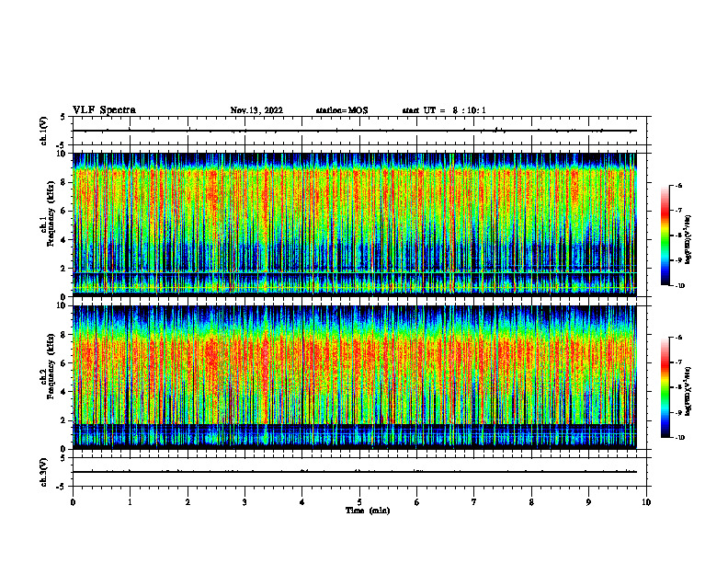Click inside the ch.2 spectrogram panel

pyautogui.click(x=354, y=377)
